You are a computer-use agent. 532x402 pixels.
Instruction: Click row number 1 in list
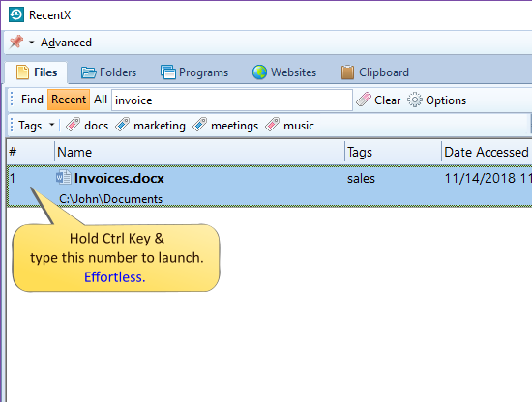click(13, 178)
